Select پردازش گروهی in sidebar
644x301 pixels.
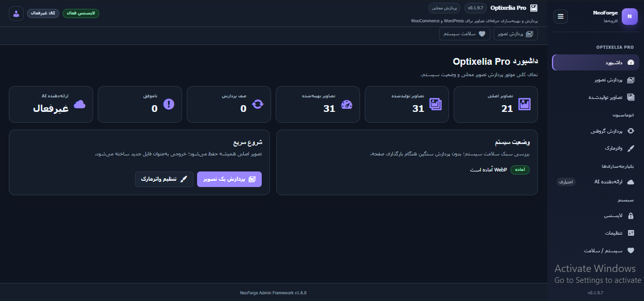(x=596, y=131)
